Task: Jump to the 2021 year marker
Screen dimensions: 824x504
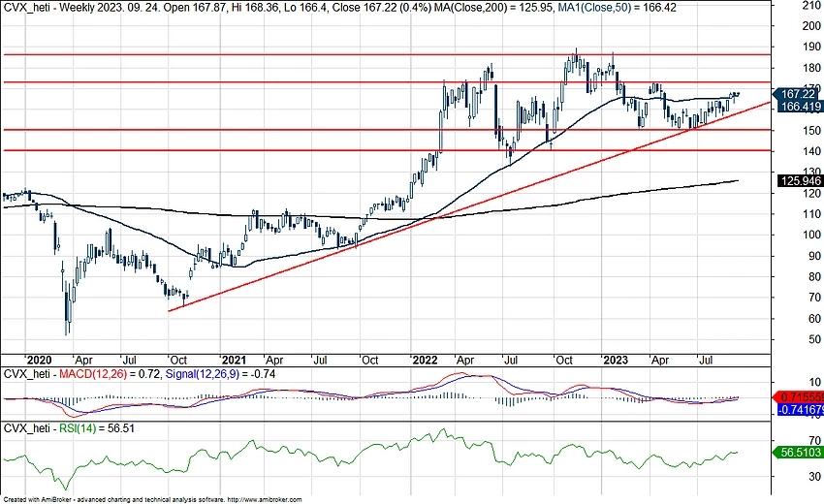Action: coord(234,359)
